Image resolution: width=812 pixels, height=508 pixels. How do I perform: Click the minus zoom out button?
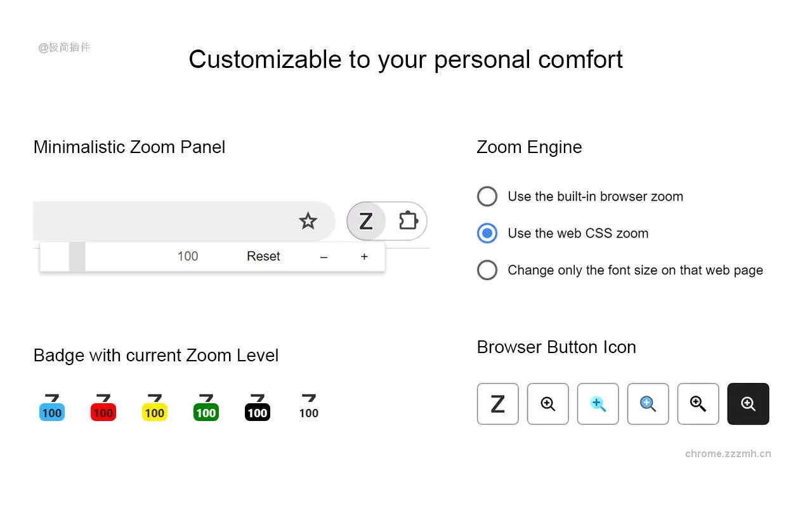coord(324,257)
